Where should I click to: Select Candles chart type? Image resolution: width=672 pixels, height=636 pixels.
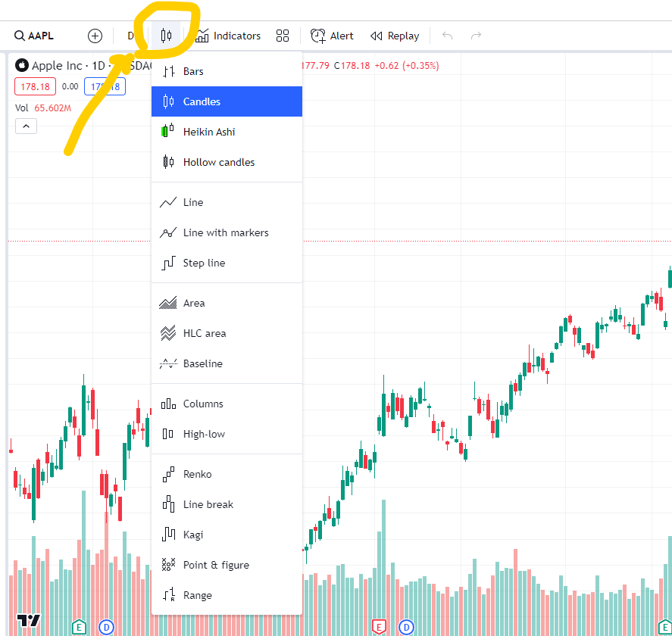click(227, 101)
